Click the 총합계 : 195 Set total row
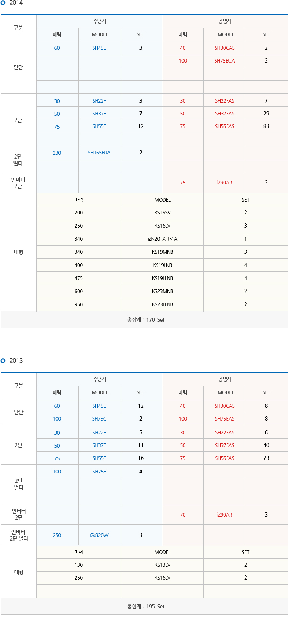Image resolution: width=288 pixels, height=644 pixels. pyautogui.click(x=144, y=606)
